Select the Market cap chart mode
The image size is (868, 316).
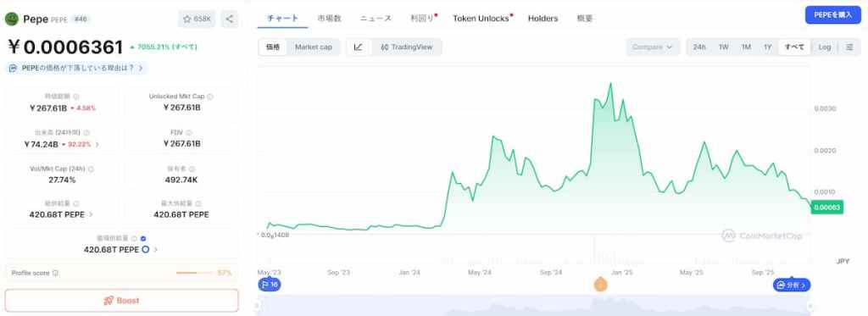click(x=314, y=47)
